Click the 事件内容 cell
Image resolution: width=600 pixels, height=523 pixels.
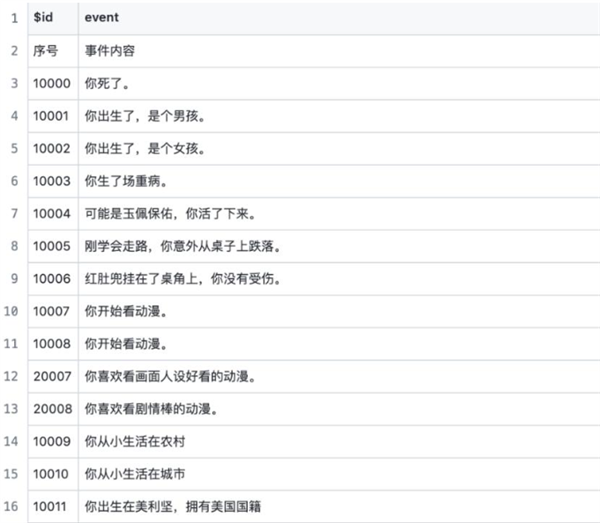112,50
